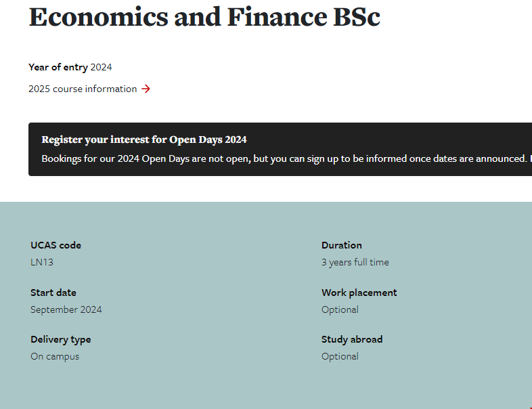Open the 2025 course information link

tap(83, 89)
